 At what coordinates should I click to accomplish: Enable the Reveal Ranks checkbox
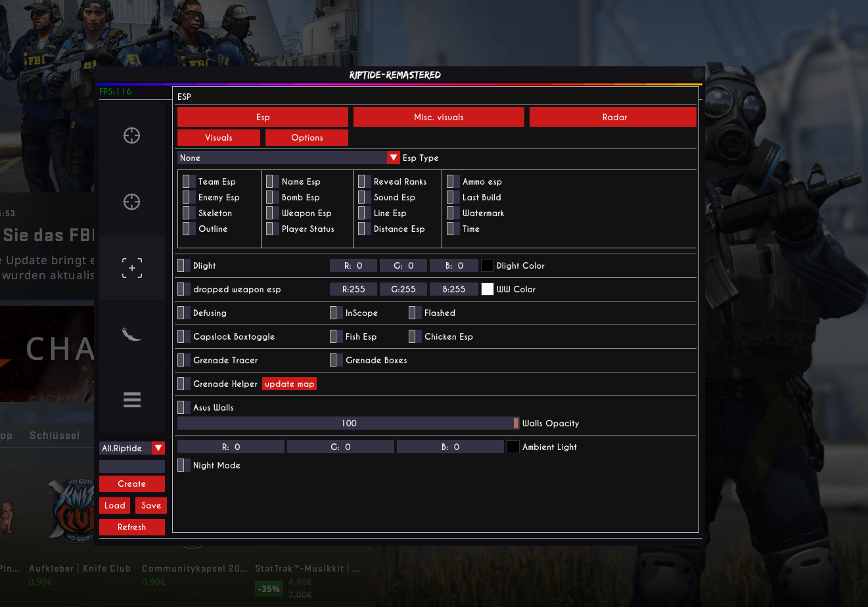point(365,181)
